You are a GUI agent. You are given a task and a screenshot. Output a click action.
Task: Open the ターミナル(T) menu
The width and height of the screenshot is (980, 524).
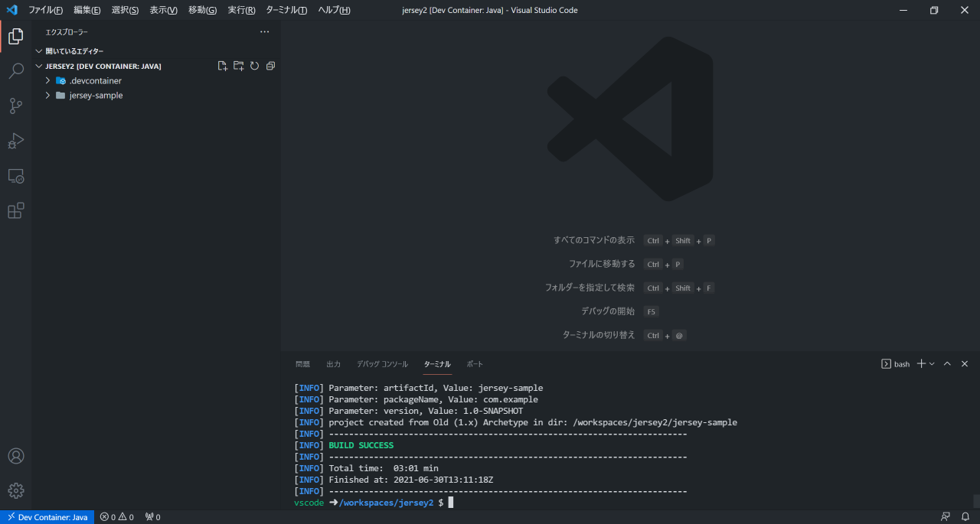pyautogui.click(x=286, y=10)
